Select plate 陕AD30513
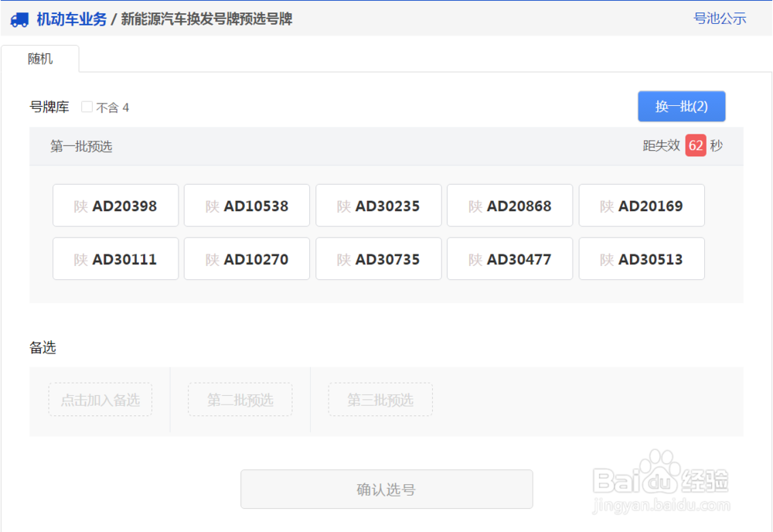Image resolution: width=773 pixels, height=532 pixels. 642,258
